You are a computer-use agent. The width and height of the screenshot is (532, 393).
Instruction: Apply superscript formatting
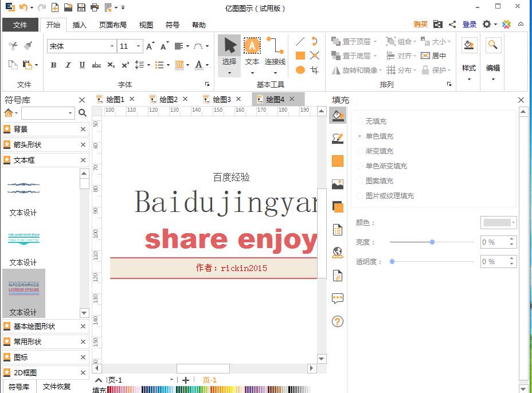(x=125, y=65)
